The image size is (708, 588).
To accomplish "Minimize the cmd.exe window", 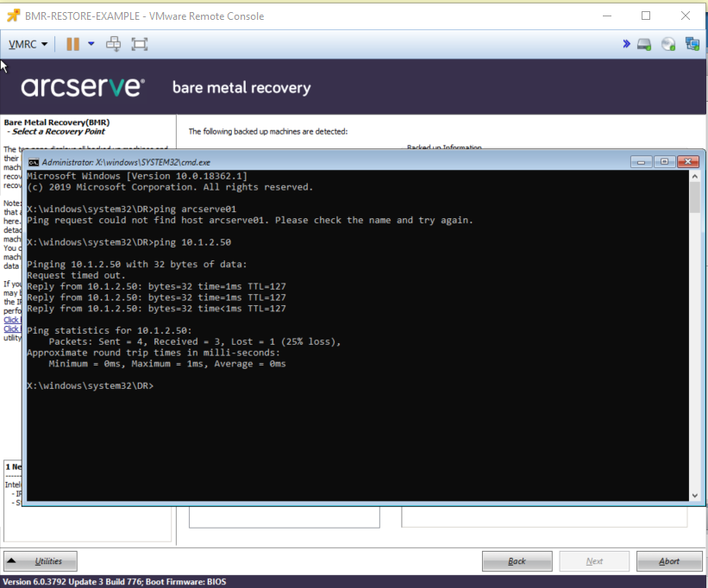I will pos(642,161).
